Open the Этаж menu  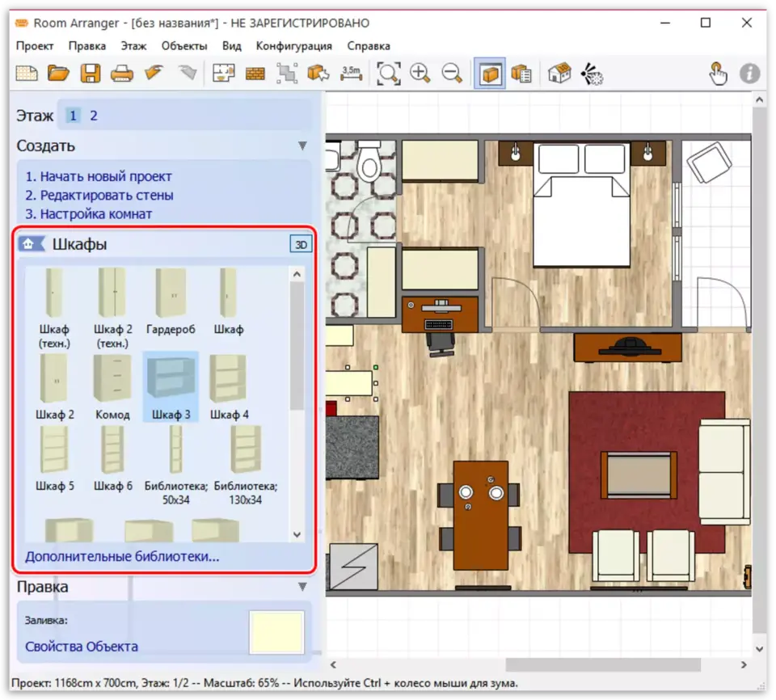133,46
